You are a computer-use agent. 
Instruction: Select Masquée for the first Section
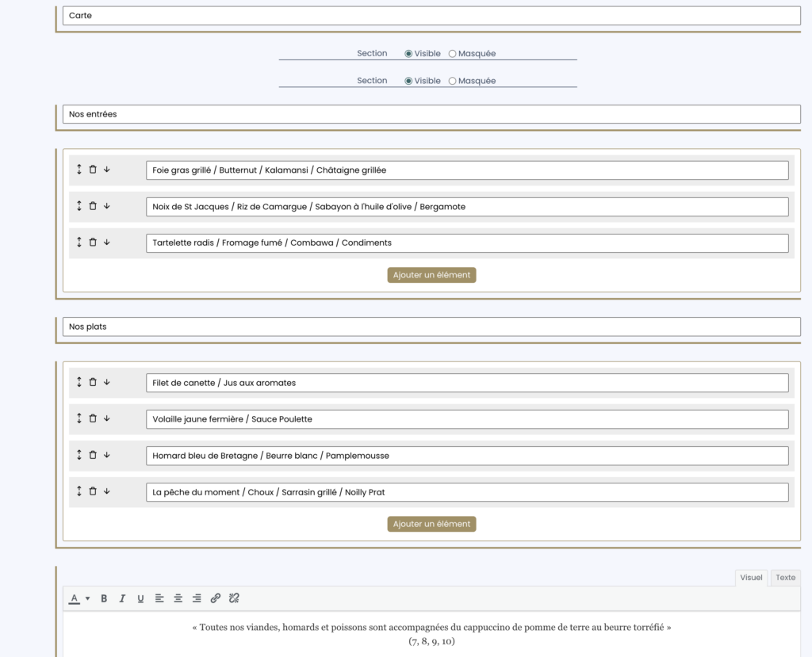[x=453, y=54]
